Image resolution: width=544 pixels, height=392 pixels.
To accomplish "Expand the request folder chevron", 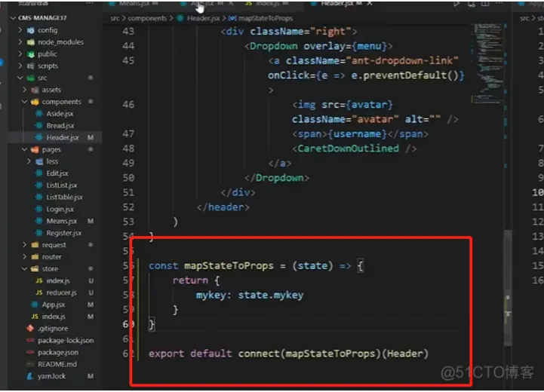I will (25, 245).
